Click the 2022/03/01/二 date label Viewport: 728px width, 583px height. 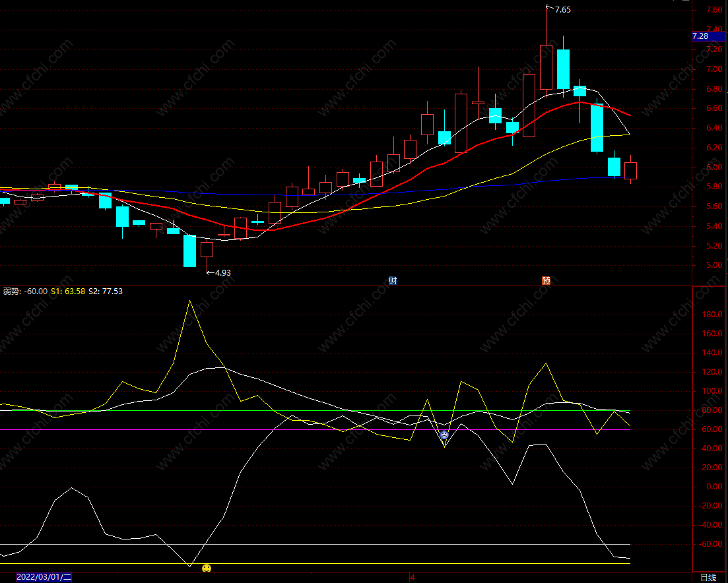click(44, 578)
